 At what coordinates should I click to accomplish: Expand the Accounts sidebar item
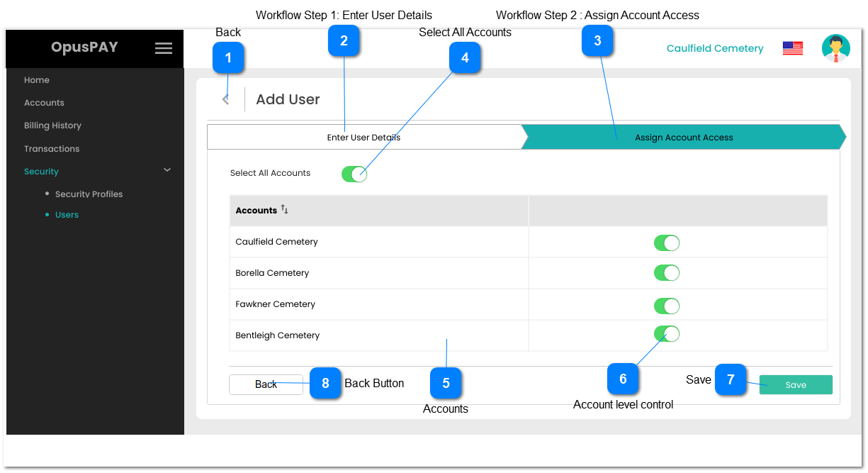coord(44,103)
